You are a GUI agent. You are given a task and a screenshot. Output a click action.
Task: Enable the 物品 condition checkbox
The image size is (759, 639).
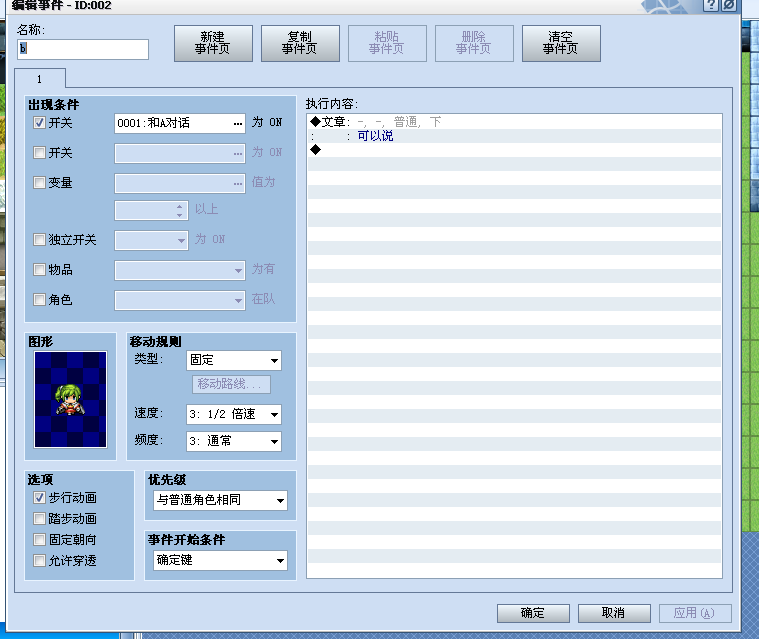39,270
